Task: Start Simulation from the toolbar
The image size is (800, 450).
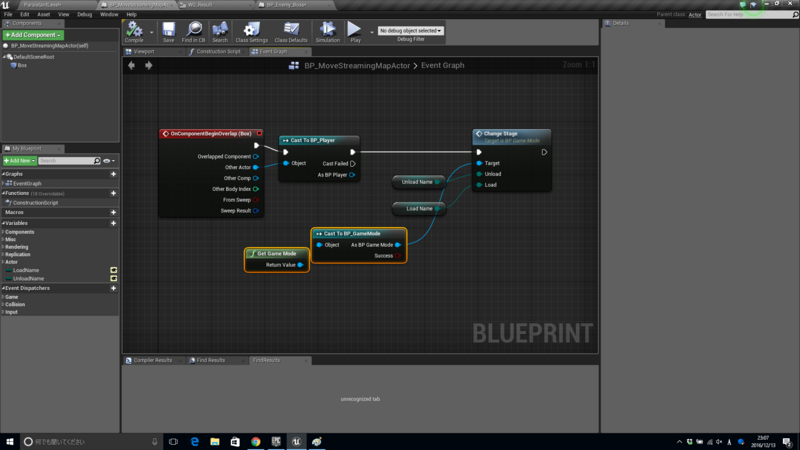Action: click(328, 32)
